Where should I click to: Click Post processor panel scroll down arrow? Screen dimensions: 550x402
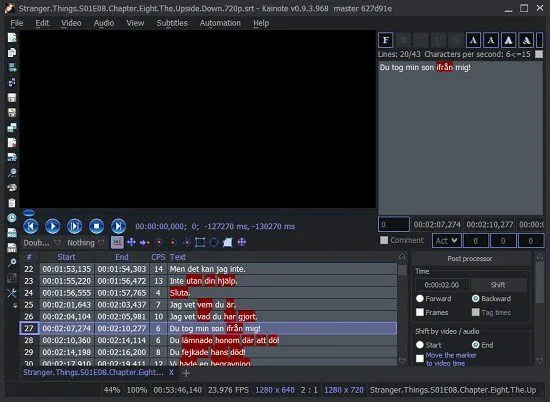coord(540,360)
